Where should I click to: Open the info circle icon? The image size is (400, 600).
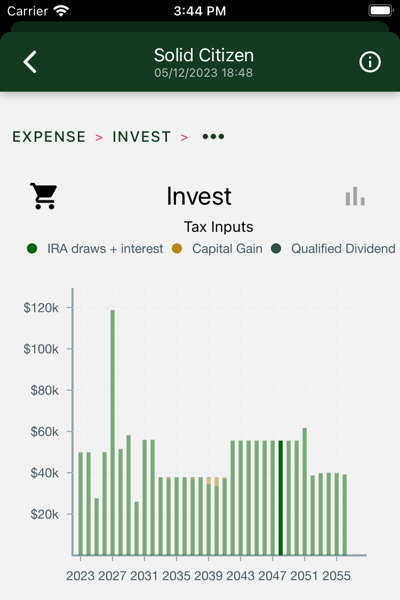(x=370, y=62)
